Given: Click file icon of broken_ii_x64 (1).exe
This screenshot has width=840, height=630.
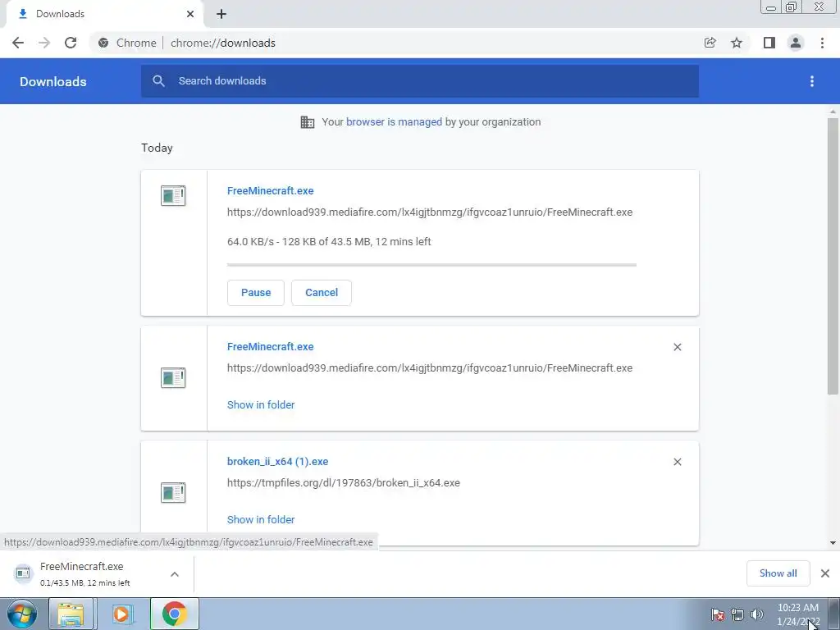Looking at the screenshot, I should tap(173, 493).
